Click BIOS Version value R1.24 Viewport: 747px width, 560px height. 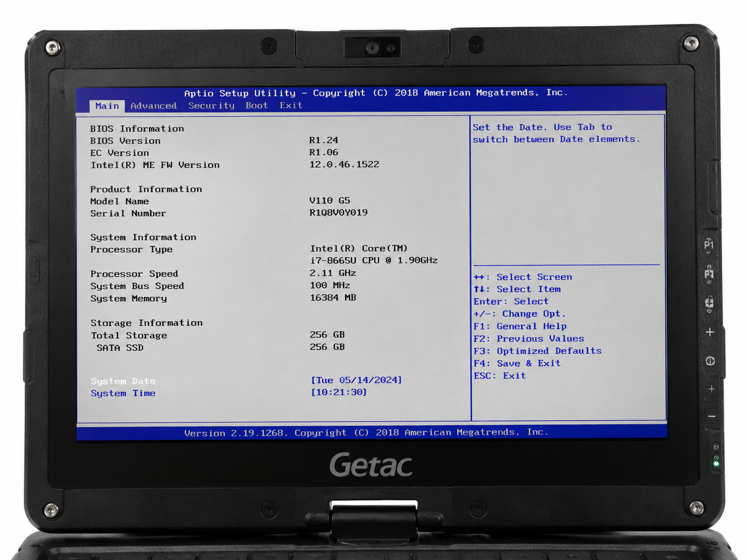pos(323,140)
